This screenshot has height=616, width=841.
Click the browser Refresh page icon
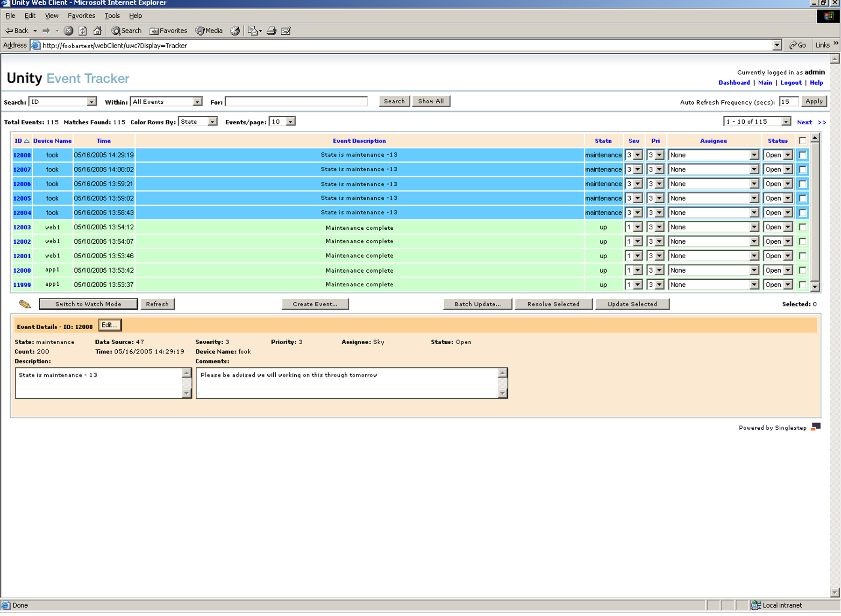click(x=83, y=31)
